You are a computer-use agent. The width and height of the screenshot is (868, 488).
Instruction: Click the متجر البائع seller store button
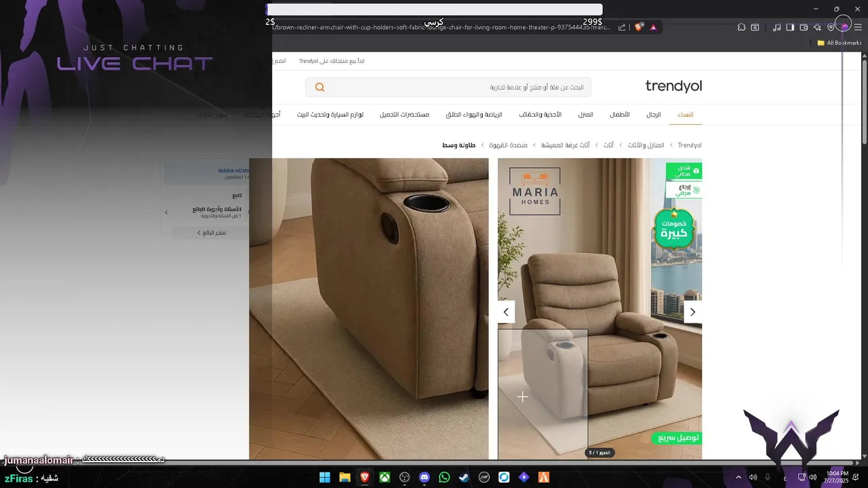coord(212,232)
